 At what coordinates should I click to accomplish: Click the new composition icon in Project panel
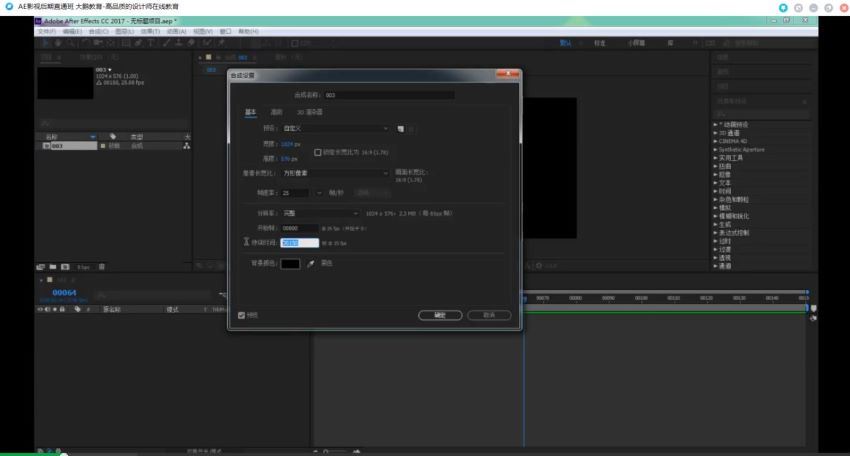point(64,267)
